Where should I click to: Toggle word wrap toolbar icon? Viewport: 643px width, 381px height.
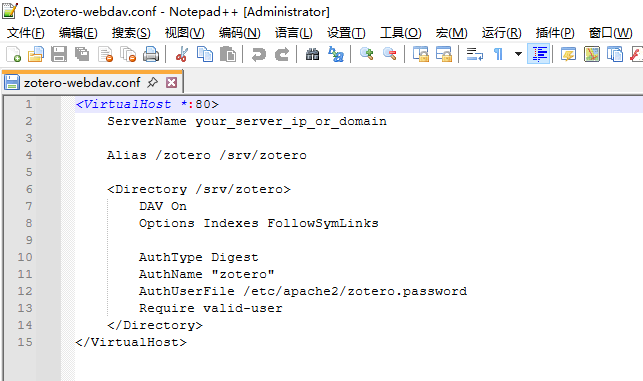click(475, 54)
